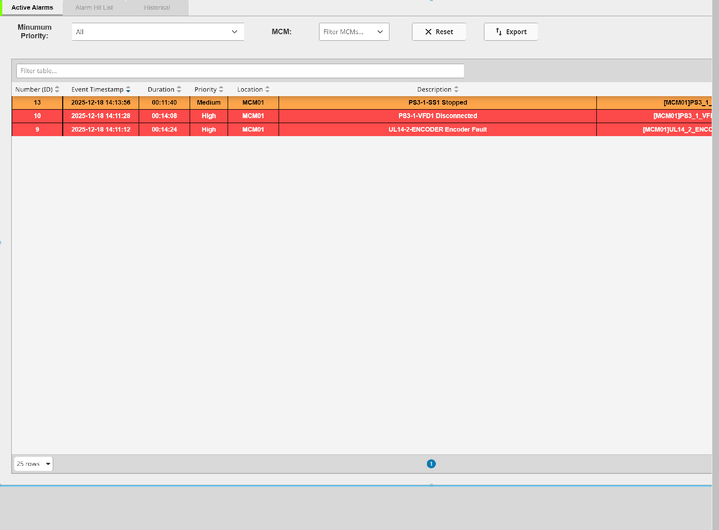The width and height of the screenshot is (719, 530).
Task: Go to page 1 in pagination
Action: [431, 464]
